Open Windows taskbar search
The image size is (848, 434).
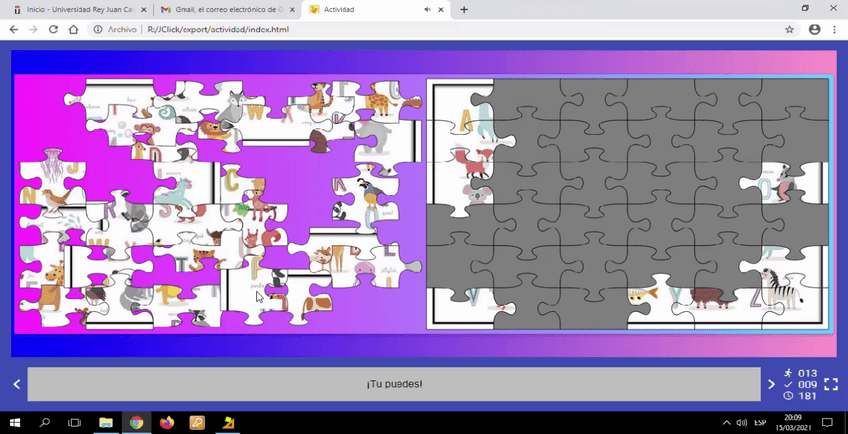45,422
